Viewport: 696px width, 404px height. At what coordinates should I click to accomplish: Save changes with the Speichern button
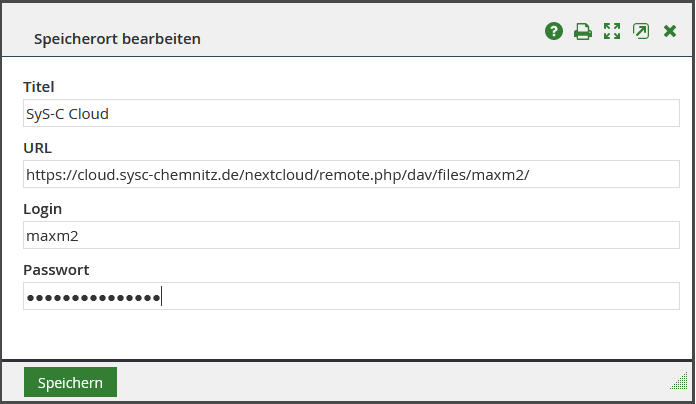71,382
